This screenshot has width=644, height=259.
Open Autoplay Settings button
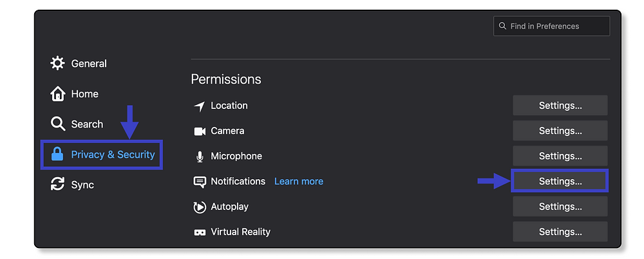[x=560, y=206]
